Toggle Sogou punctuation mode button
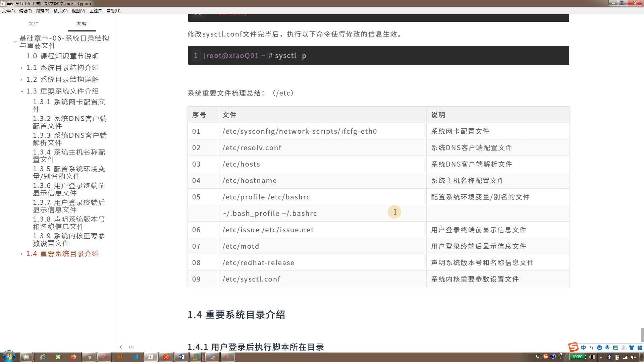This screenshot has height=362, width=644. point(591,348)
